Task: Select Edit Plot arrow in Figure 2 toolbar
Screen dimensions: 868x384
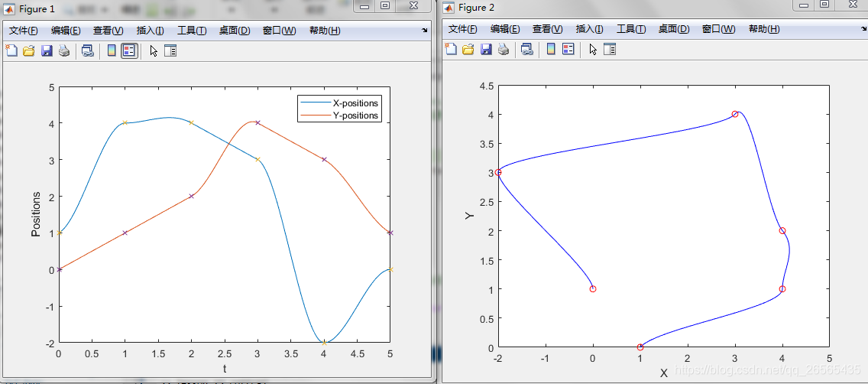Action: tap(593, 49)
